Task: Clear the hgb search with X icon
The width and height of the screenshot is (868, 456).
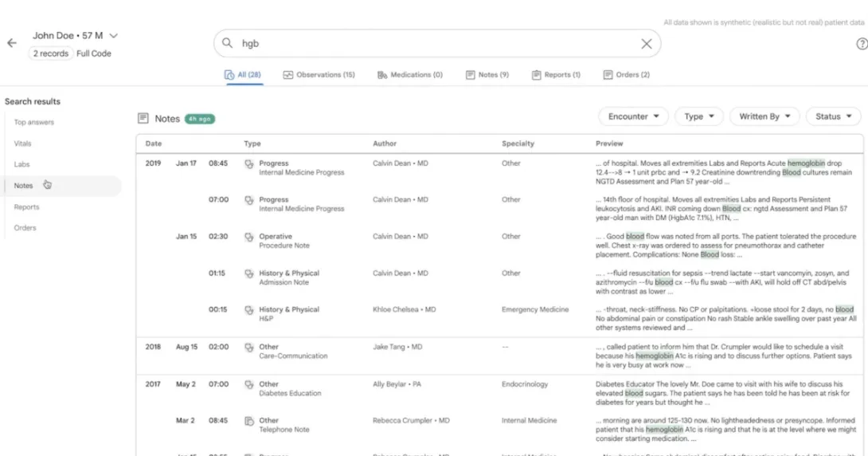Action: (647, 44)
